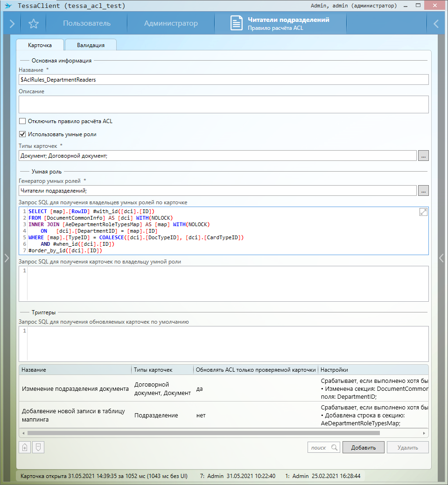
Task: Expand the right side panel with top chevron
Action: (x=436, y=24)
